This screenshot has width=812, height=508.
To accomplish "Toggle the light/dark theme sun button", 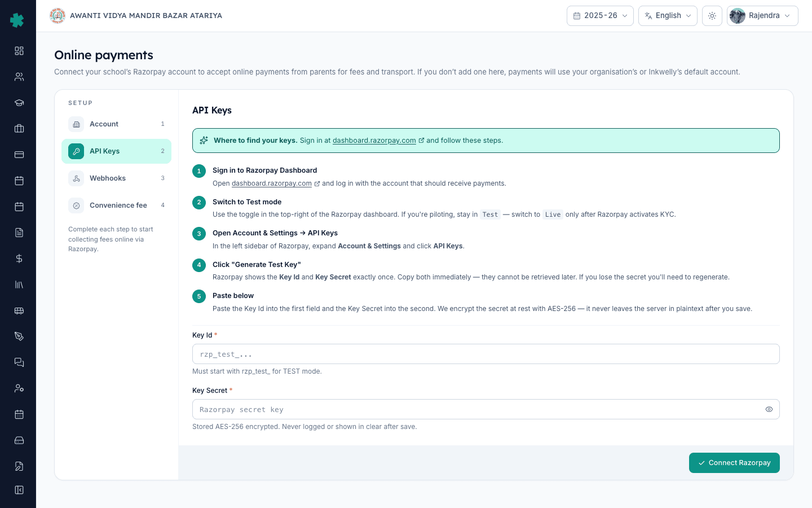I will click(x=712, y=16).
